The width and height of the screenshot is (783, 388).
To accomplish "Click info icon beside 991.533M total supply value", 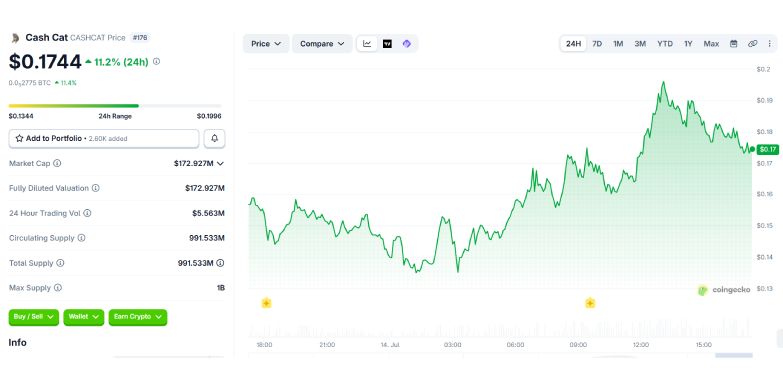I will (220, 263).
